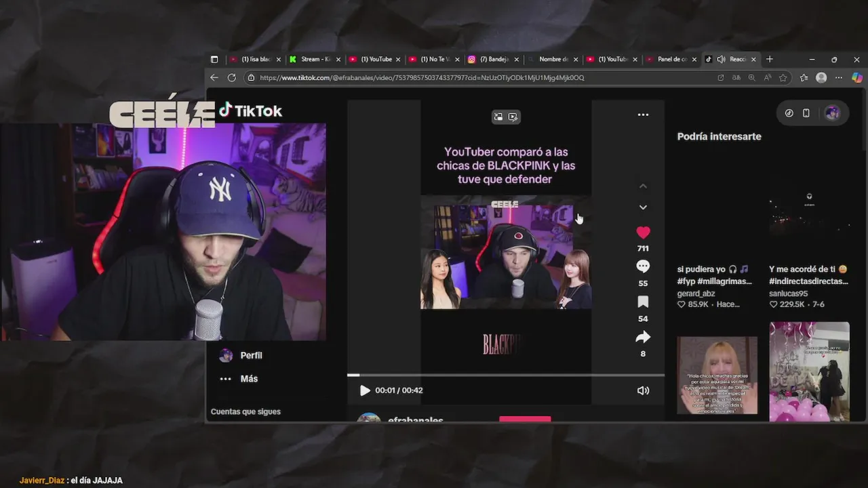Open pink balloons video thumbnail
868x488 pixels.
(809, 371)
